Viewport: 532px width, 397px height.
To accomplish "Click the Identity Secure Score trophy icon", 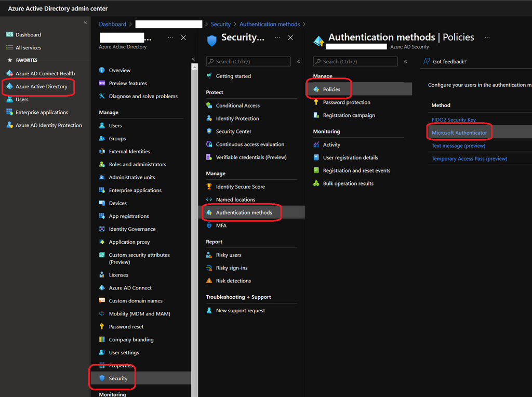I will coord(209,187).
